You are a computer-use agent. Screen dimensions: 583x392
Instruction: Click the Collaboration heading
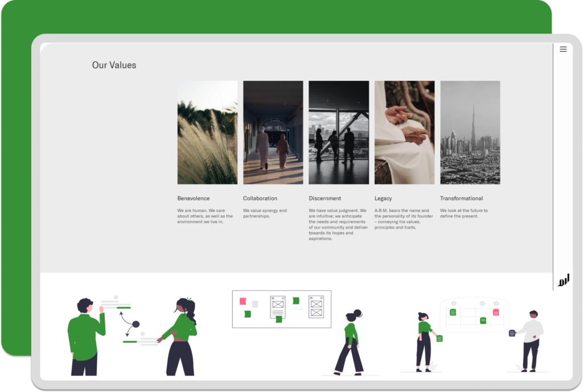pyautogui.click(x=260, y=199)
